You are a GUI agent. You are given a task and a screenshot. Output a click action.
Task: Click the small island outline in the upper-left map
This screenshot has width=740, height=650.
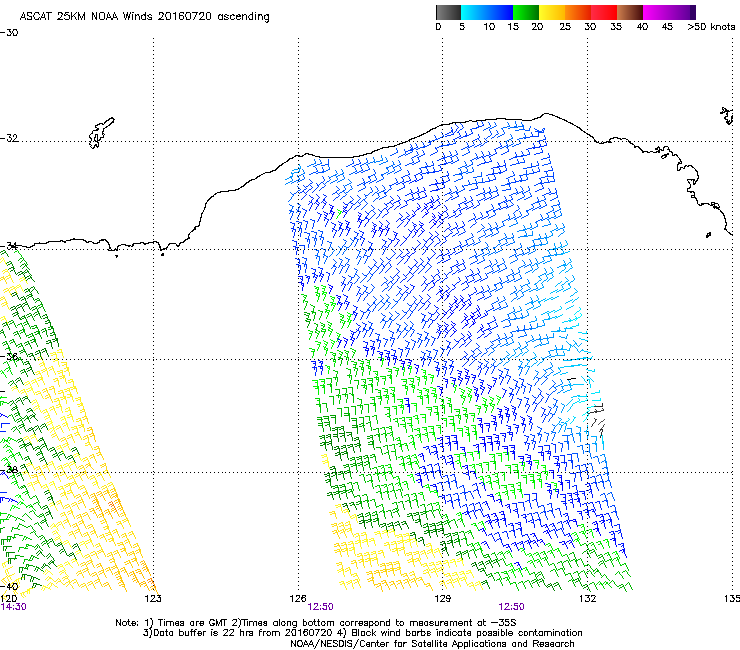click(x=101, y=133)
